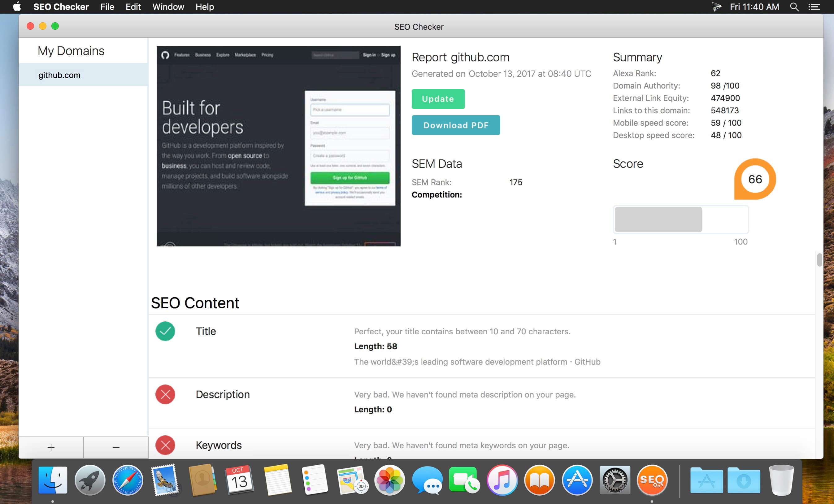Open System Preferences from the Dock
Screen dimensions: 834x504
(x=615, y=480)
